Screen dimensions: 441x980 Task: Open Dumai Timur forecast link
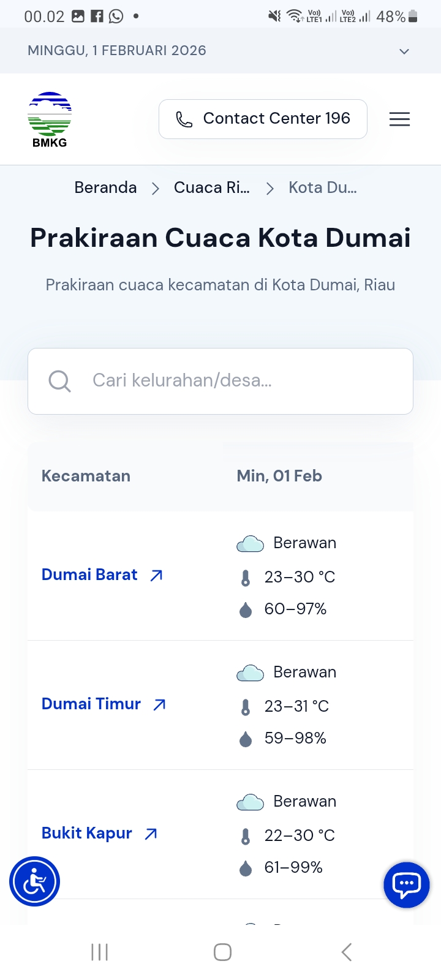91,704
